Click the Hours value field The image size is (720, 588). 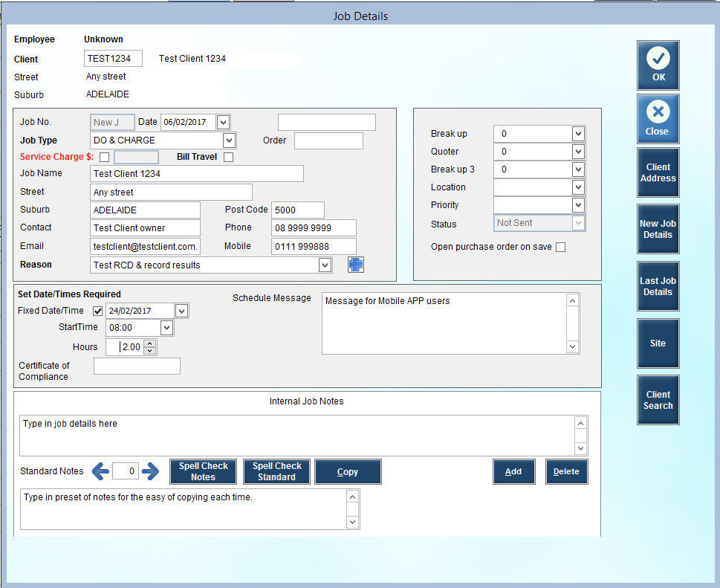coord(125,347)
